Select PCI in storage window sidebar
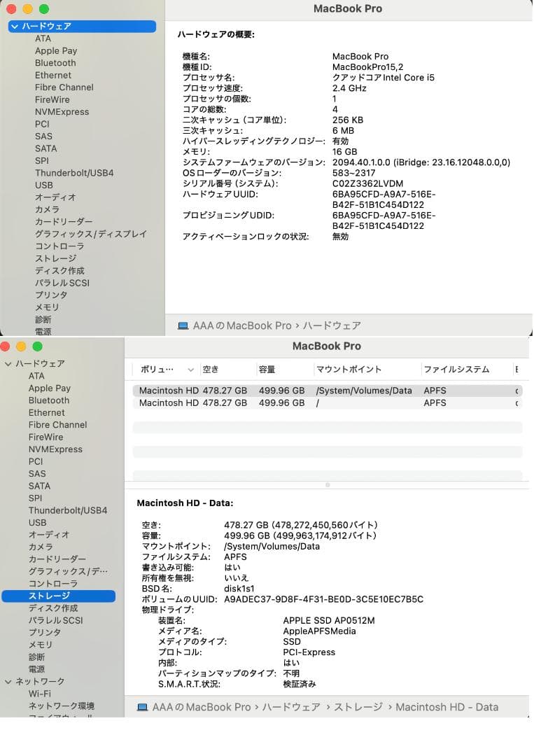 coord(36,461)
